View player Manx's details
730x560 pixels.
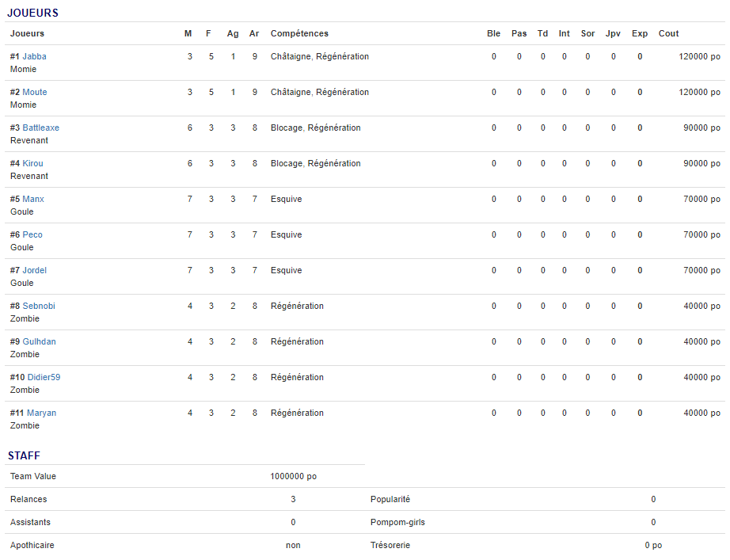point(33,199)
